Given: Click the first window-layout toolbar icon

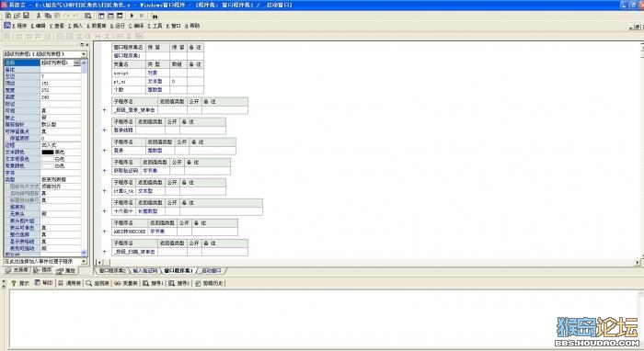Looking at the screenshot, I should tap(101, 16).
